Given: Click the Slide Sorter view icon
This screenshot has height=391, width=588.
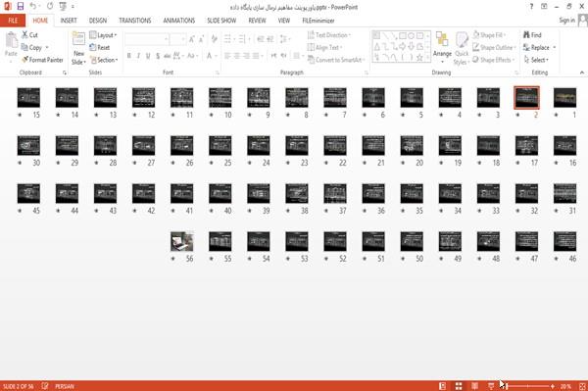Looking at the screenshot, I should (x=459, y=386).
